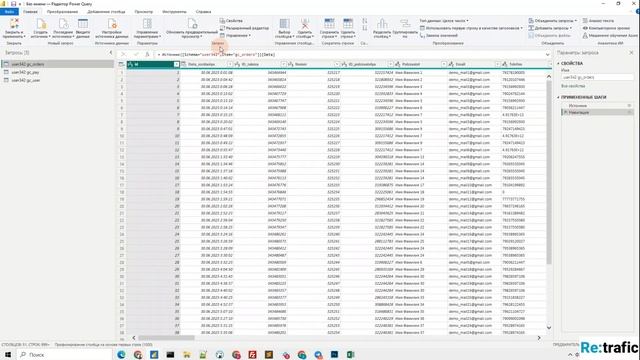Screen dimensions: 640x360
Task: Collapse the Queries (Запросы) pane arrow
Action: click(111, 53)
